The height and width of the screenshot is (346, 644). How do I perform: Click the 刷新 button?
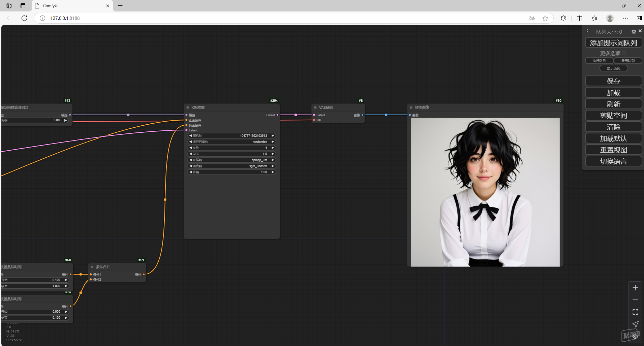coord(613,104)
